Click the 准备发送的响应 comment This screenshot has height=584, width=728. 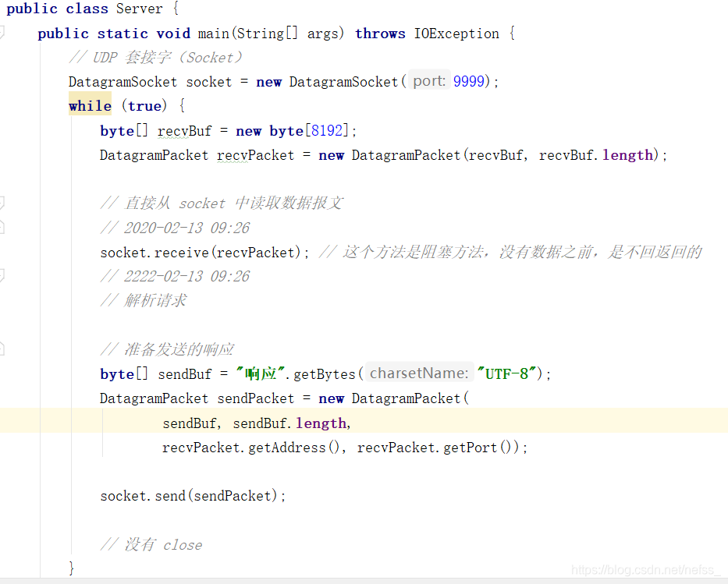click(x=167, y=349)
